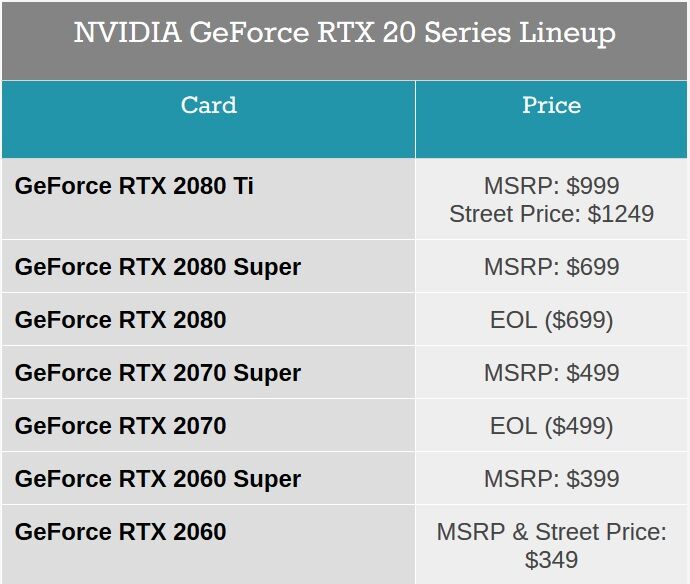Click the MSRP: $699 price cell

point(551,267)
